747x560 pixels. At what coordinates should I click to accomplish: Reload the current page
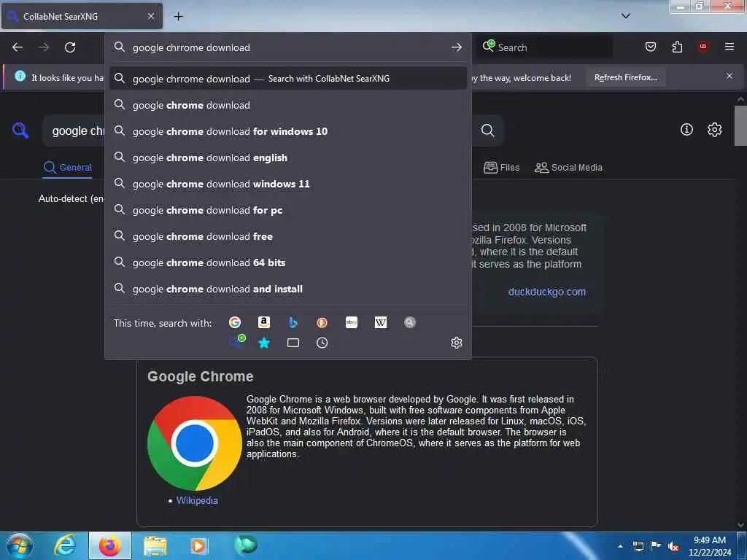(x=70, y=47)
